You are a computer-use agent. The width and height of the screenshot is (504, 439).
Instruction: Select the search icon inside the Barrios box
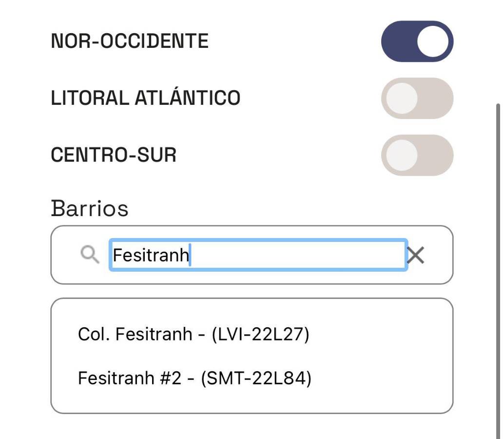point(89,254)
